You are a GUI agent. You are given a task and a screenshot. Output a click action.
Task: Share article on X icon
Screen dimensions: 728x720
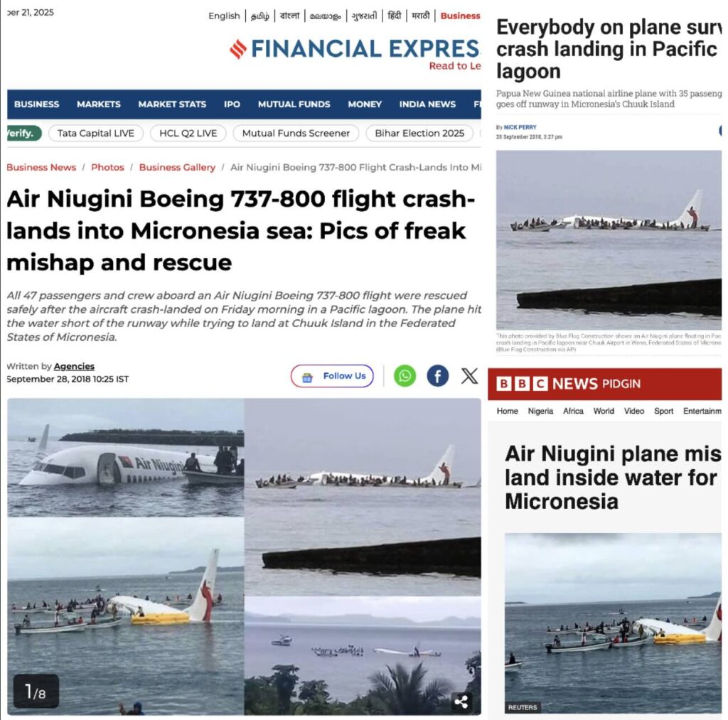(x=469, y=375)
